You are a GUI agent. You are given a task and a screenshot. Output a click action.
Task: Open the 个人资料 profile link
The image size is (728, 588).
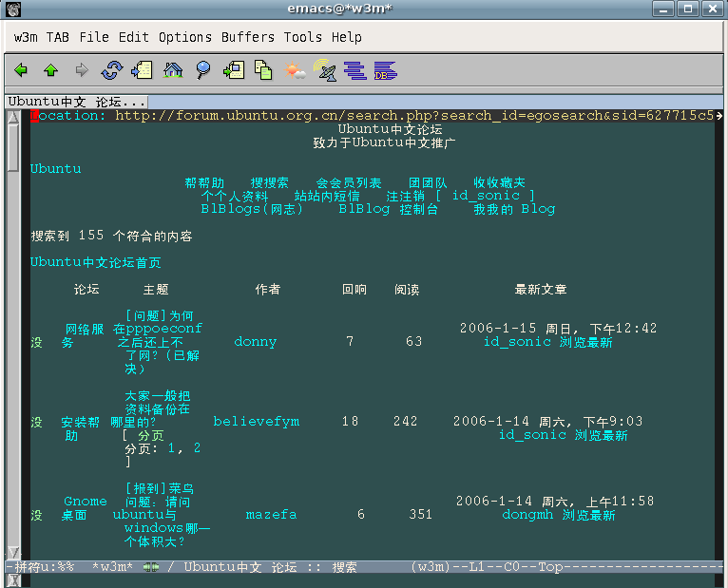pyautogui.click(x=235, y=196)
